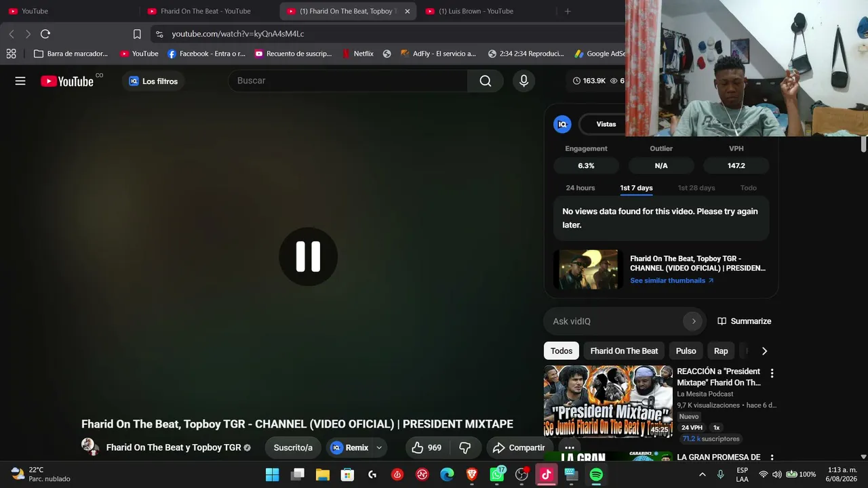Start voice search with the microphone icon
868x488 pixels.
[524, 81]
